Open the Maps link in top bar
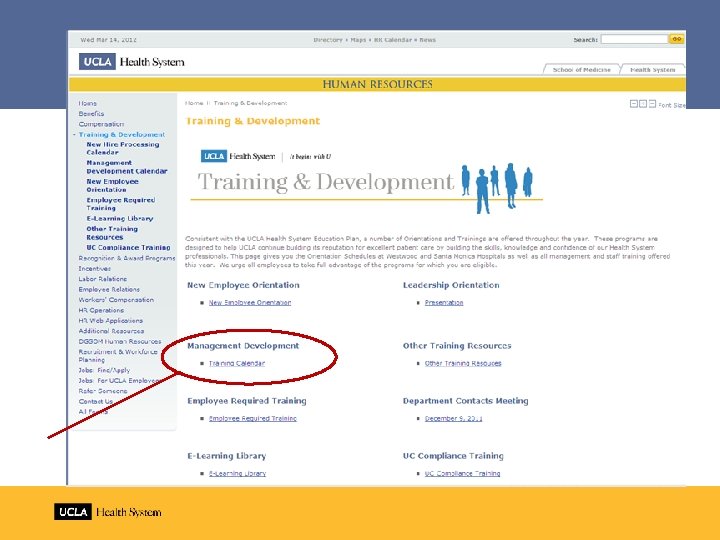The height and width of the screenshot is (540, 720). coord(358,40)
